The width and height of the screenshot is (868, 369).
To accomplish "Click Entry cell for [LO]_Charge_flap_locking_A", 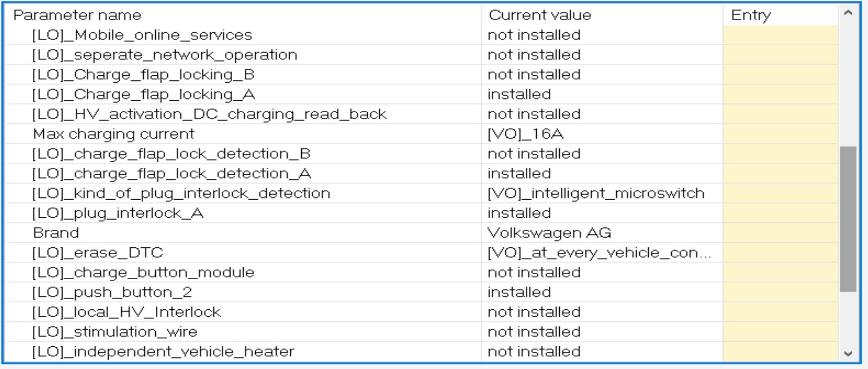I will pos(780,94).
